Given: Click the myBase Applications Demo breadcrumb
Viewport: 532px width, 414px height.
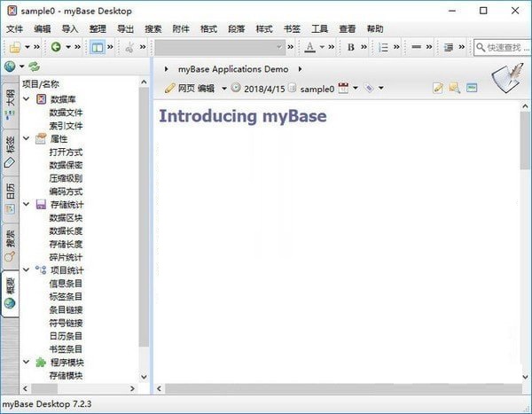Looking at the screenshot, I should [233, 69].
